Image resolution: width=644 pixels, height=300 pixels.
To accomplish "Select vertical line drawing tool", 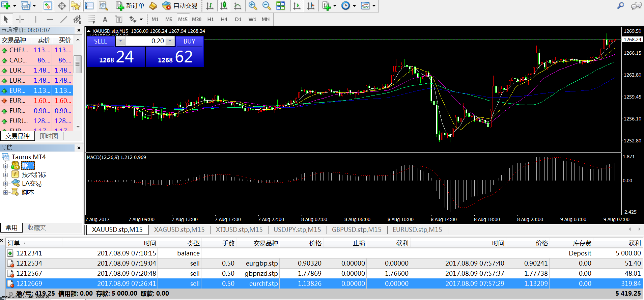I will pyautogui.click(x=36, y=19).
